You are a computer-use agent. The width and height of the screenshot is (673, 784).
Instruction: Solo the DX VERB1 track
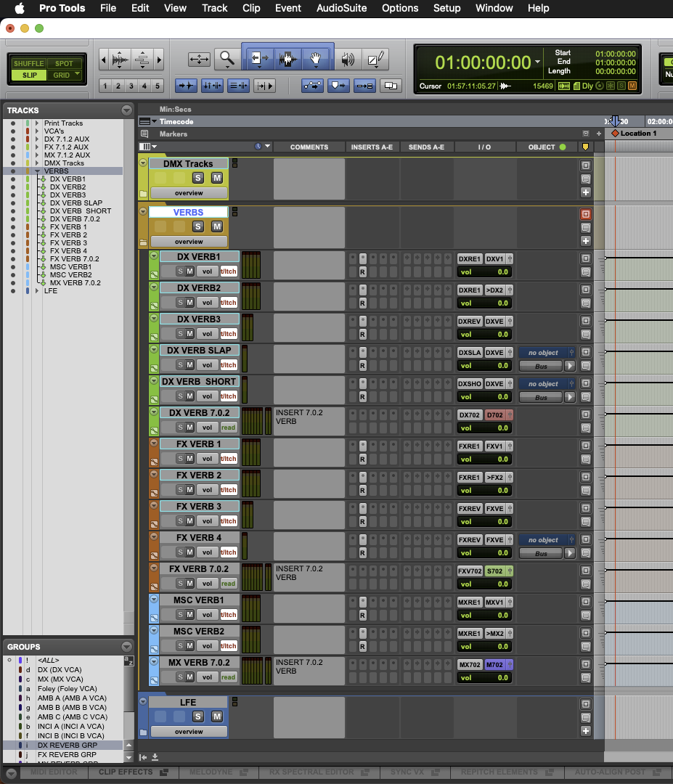(x=180, y=271)
